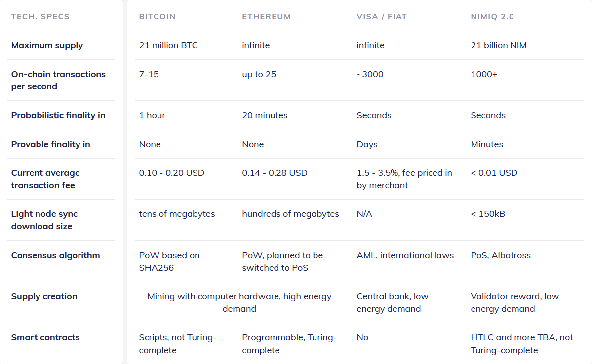
Task: Select the Consensus algorithm row label
Action: coord(55,256)
